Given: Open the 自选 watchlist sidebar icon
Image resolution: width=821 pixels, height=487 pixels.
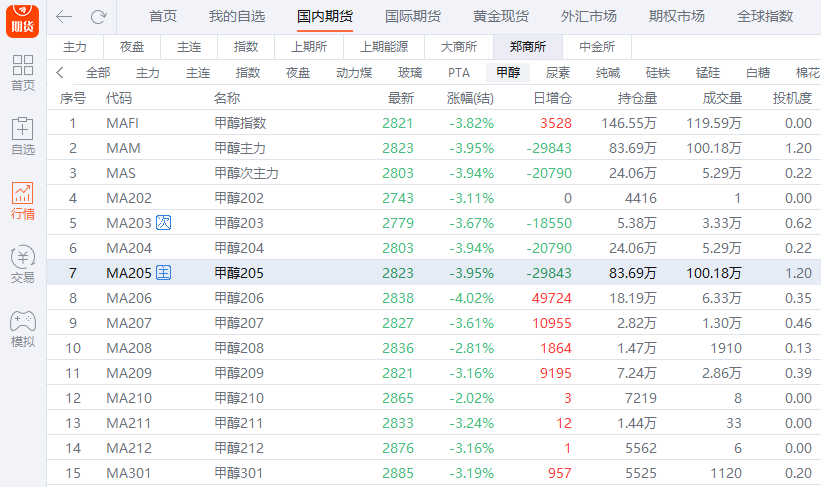Looking at the screenshot, I should tap(22, 137).
